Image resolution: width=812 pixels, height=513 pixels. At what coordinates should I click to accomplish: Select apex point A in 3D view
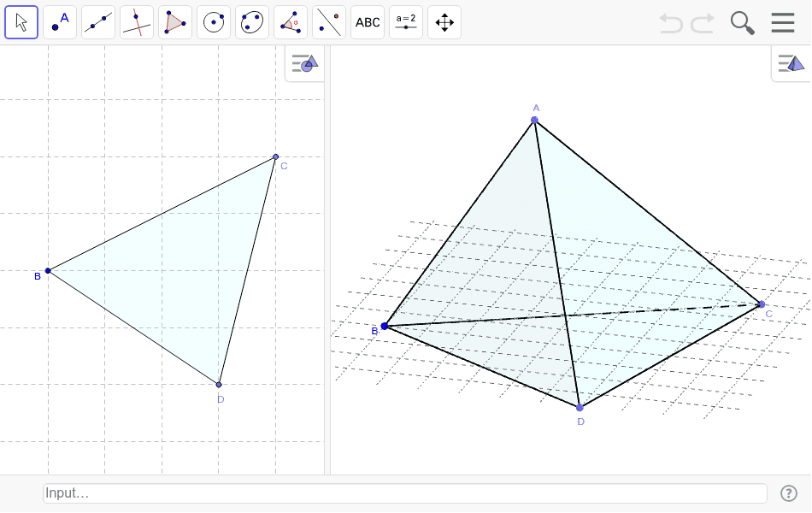[534, 120]
